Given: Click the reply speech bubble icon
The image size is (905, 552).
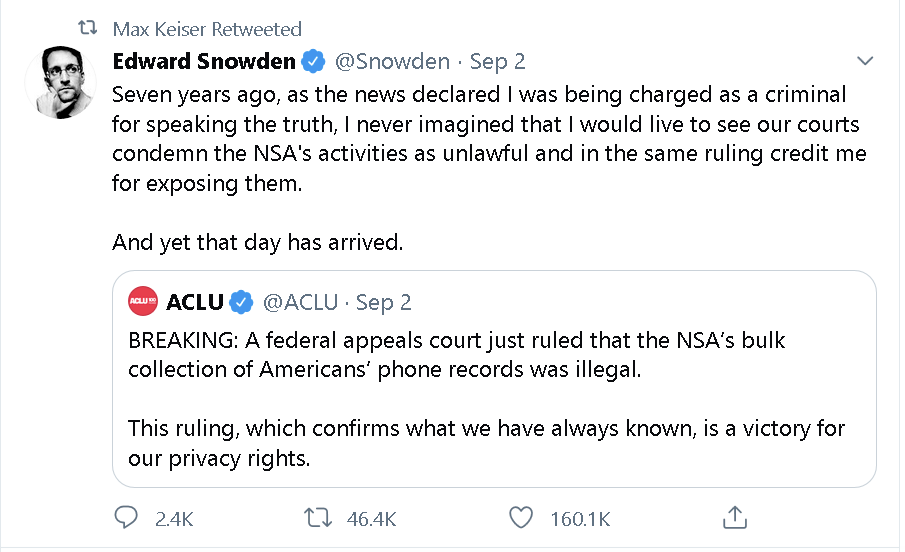Looking at the screenshot, I should (126, 517).
